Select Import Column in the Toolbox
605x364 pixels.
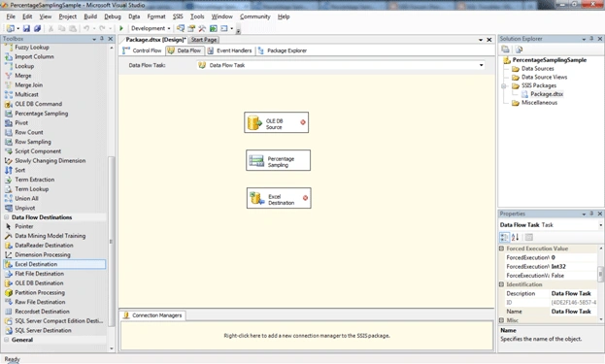pos(34,56)
